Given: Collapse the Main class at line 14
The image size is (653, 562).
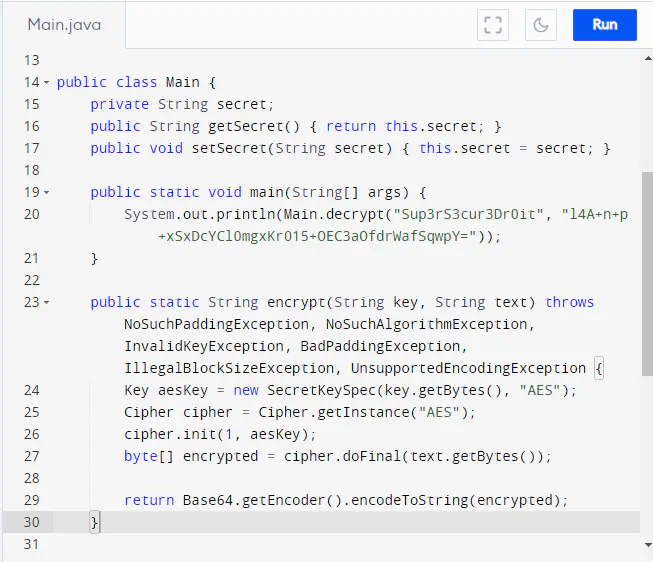Looking at the screenshot, I should pos(47,83).
